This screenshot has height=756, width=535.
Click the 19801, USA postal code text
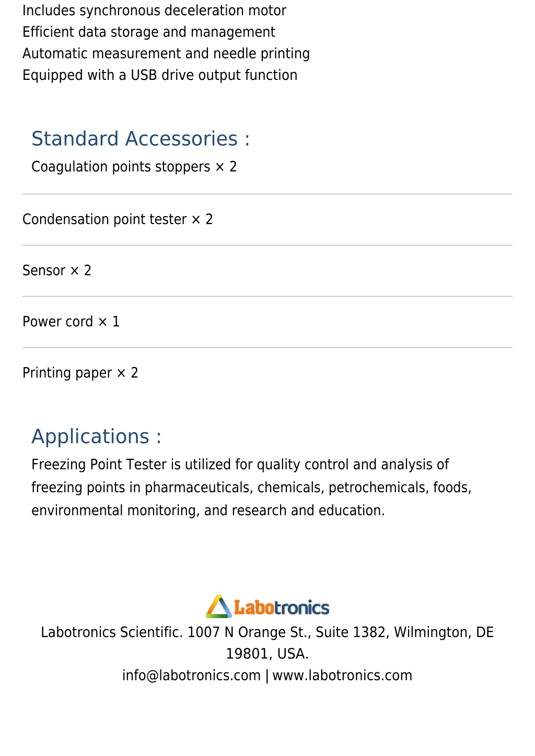[x=267, y=654]
